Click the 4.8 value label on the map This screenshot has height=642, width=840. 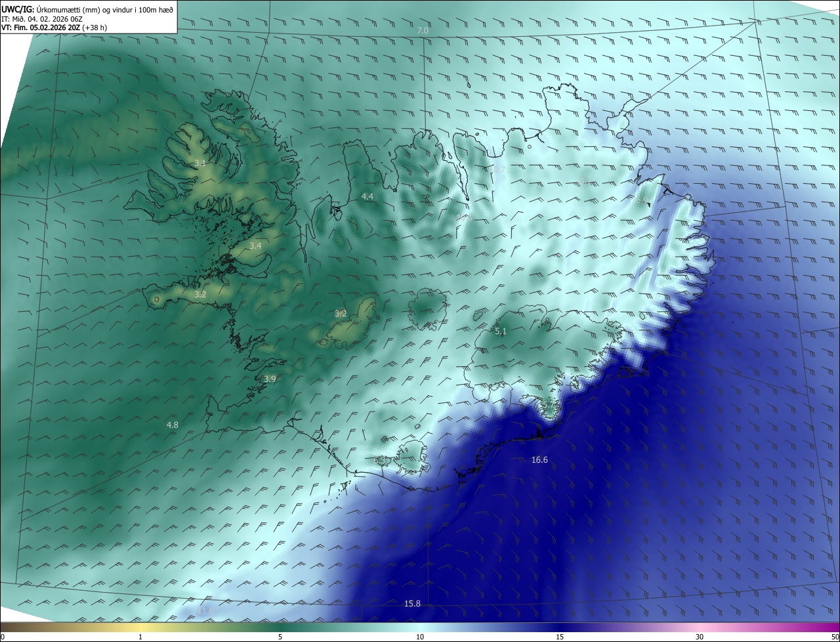[172, 425]
